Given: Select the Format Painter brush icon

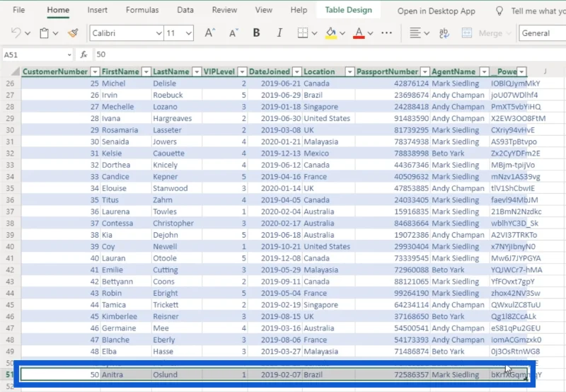Looking at the screenshot, I should coord(73,33).
